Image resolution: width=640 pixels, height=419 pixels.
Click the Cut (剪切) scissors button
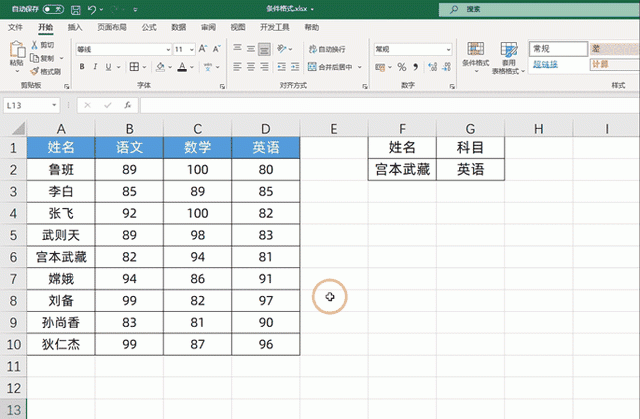pyautogui.click(x=42, y=45)
